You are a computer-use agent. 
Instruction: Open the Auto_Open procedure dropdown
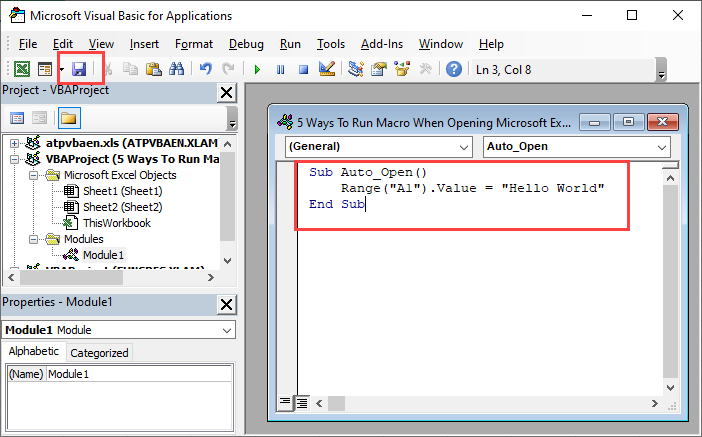[661, 147]
